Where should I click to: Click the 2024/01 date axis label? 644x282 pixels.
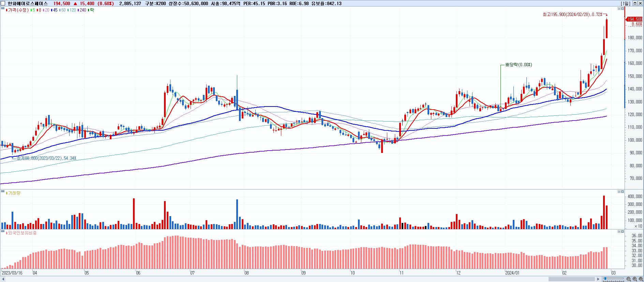pos(512,273)
